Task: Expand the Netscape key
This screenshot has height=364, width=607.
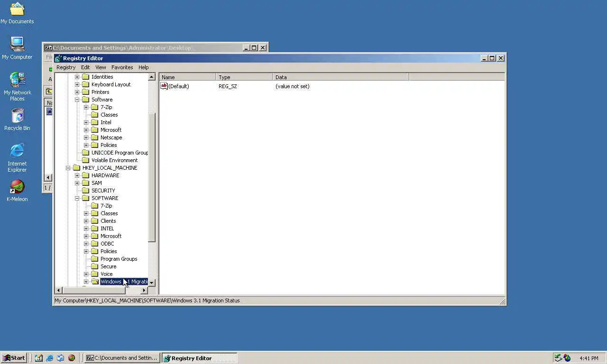Action: click(86, 137)
